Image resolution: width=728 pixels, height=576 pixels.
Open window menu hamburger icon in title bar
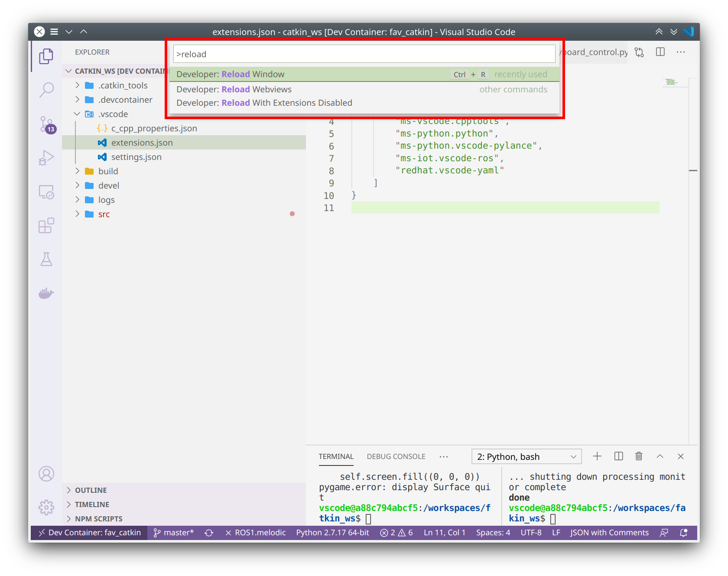coord(54,32)
